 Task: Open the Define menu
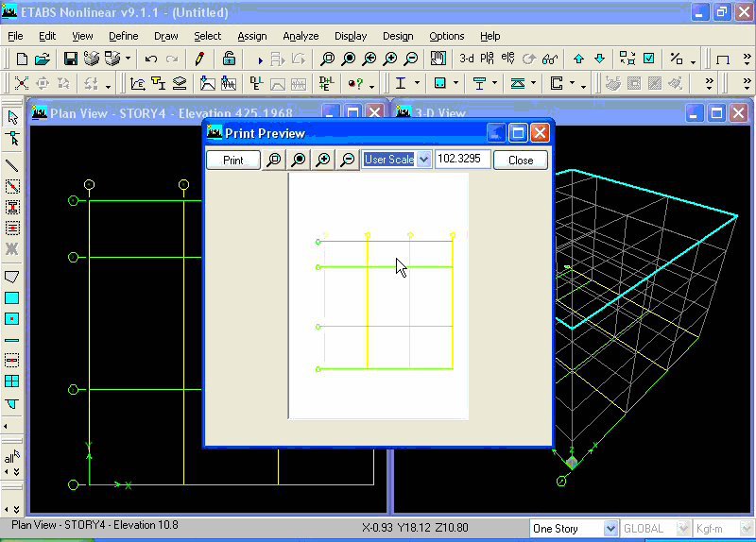(124, 36)
